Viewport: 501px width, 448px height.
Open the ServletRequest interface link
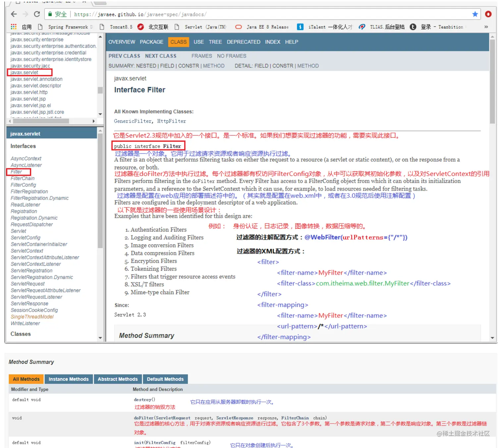tap(28, 284)
